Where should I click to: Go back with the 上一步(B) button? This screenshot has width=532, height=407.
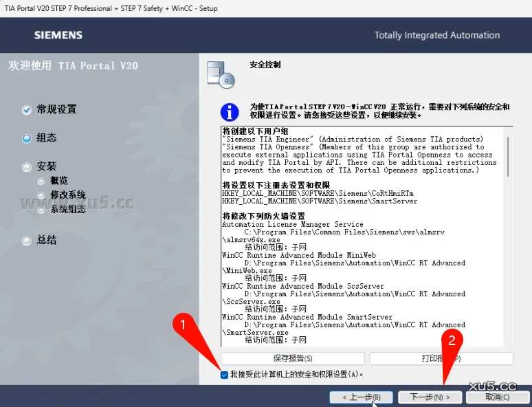(360, 397)
